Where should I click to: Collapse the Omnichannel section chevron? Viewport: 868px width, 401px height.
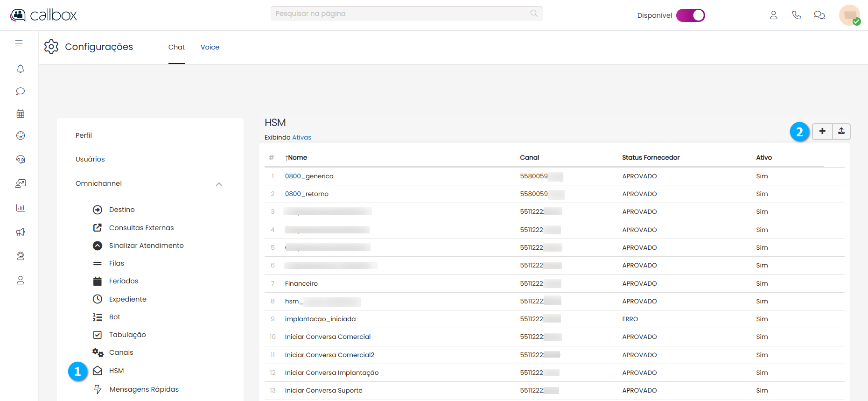[x=219, y=184]
